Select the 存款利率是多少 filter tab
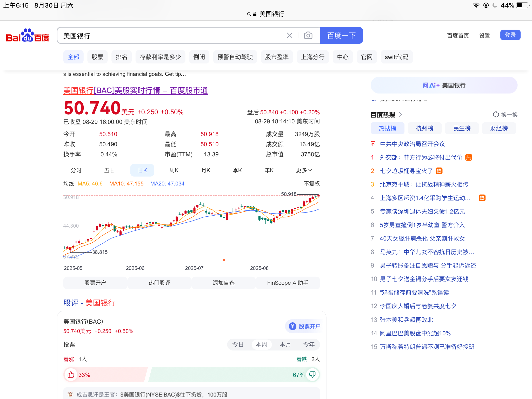This screenshot has height=399, width=532. point(160,57)
